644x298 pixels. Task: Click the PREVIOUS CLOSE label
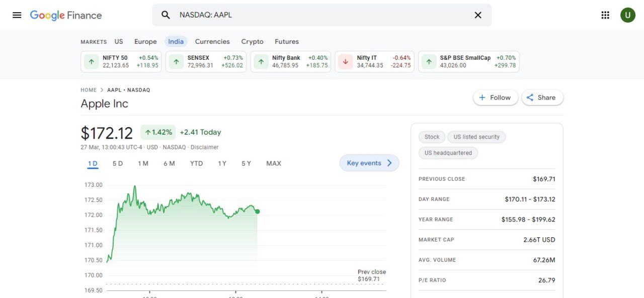click(442, 179)
